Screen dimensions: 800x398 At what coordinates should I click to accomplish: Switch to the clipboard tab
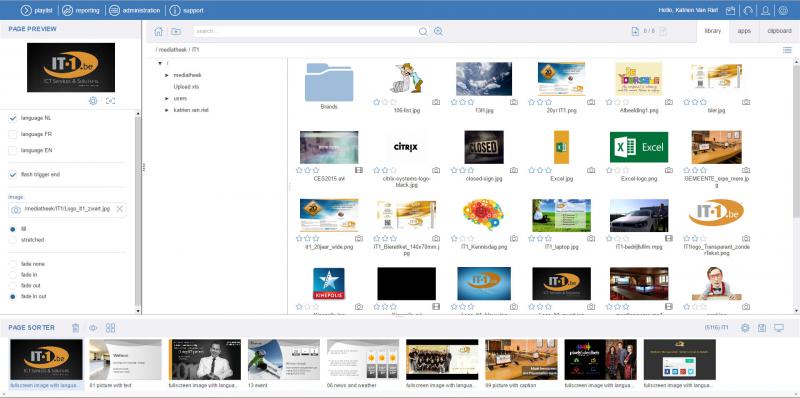coord(779,31)
